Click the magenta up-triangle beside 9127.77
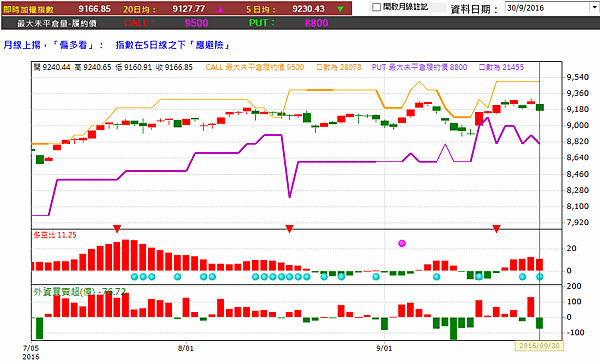 [220, 9]
